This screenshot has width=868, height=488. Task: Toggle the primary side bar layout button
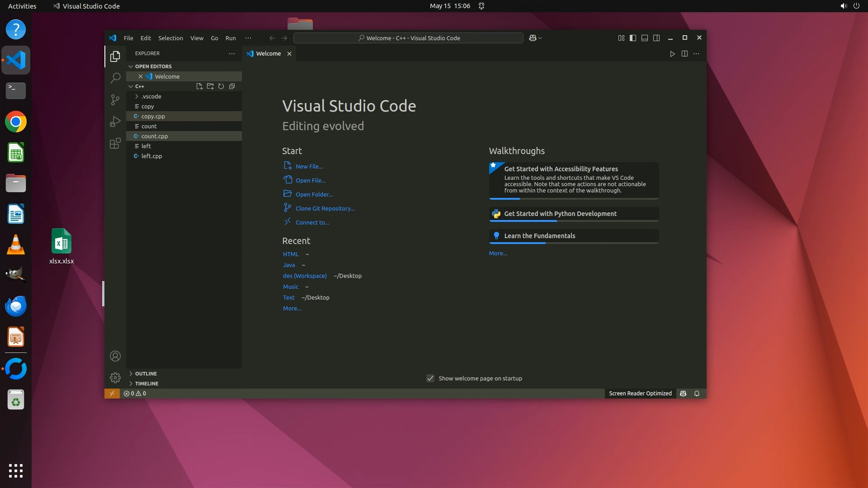(x=633, y=38)
